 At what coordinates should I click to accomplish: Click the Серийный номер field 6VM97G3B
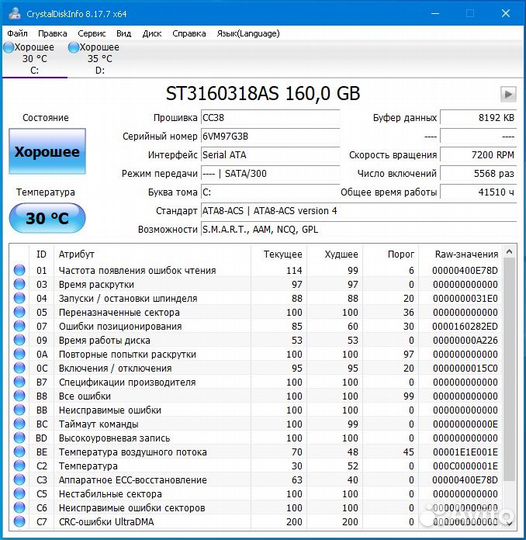click(x=270, y=137)
